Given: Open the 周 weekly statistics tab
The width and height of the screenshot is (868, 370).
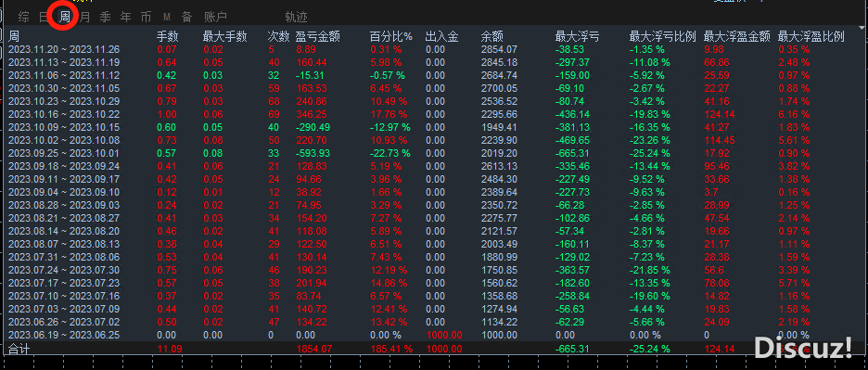Looking at the screenshot, I should pos(64,18).
